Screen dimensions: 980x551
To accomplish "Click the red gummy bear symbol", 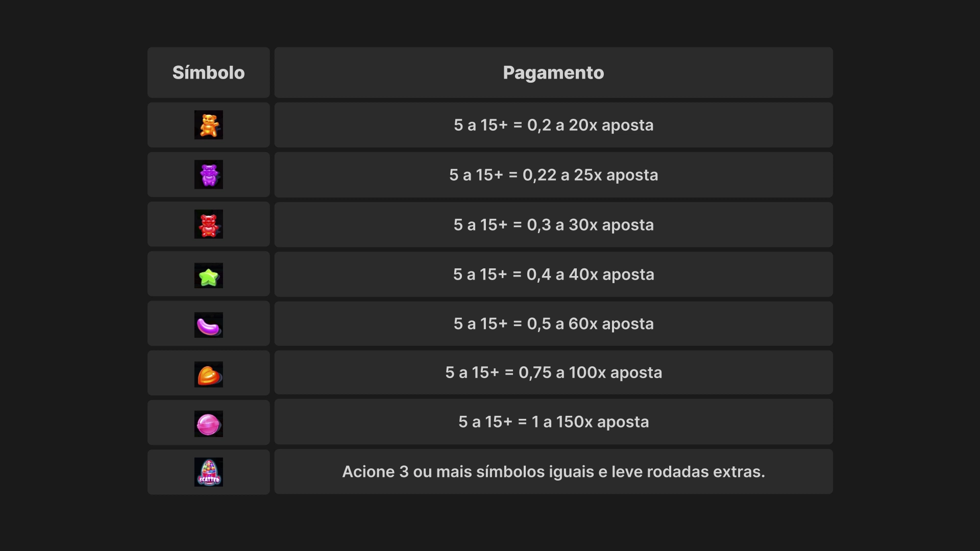I will [208, 224].
